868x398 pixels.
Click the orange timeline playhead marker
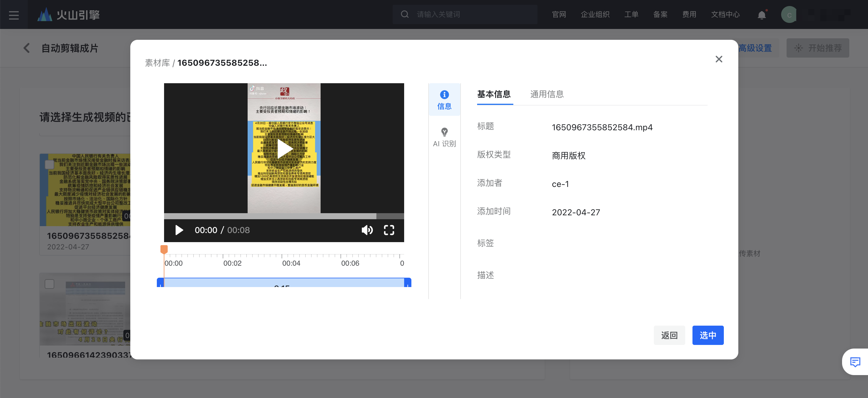164,249
